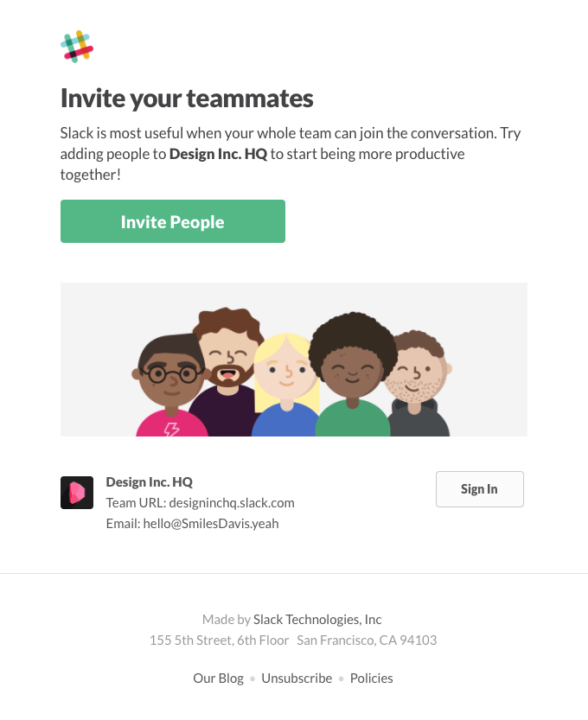Open the Policies link
The height and width of the screenshot is (720, 588).
(x=372, y=679)
